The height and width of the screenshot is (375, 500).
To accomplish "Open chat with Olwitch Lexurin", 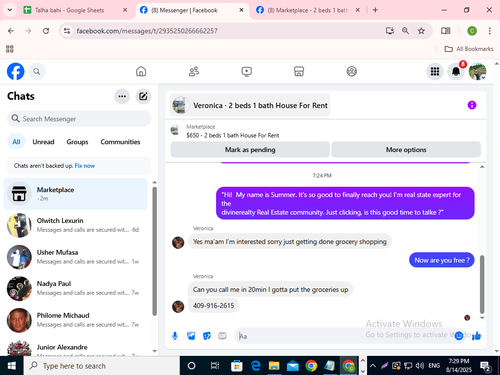I will click(x=75, y=225).
